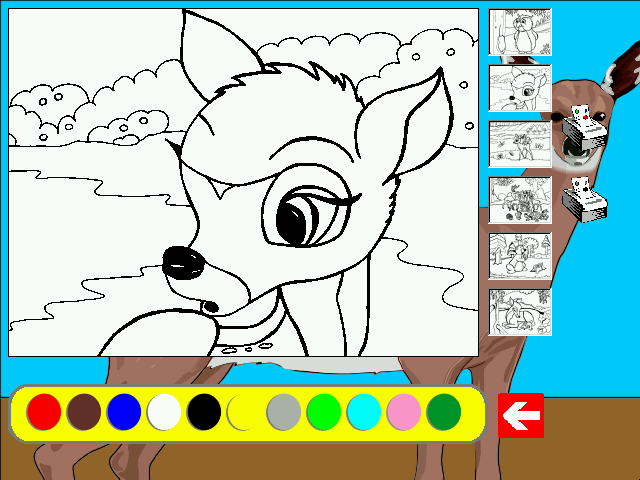The image size is (640, 480).
Task: Fill the fawn's eye pupil
Action: pos(292,222)
